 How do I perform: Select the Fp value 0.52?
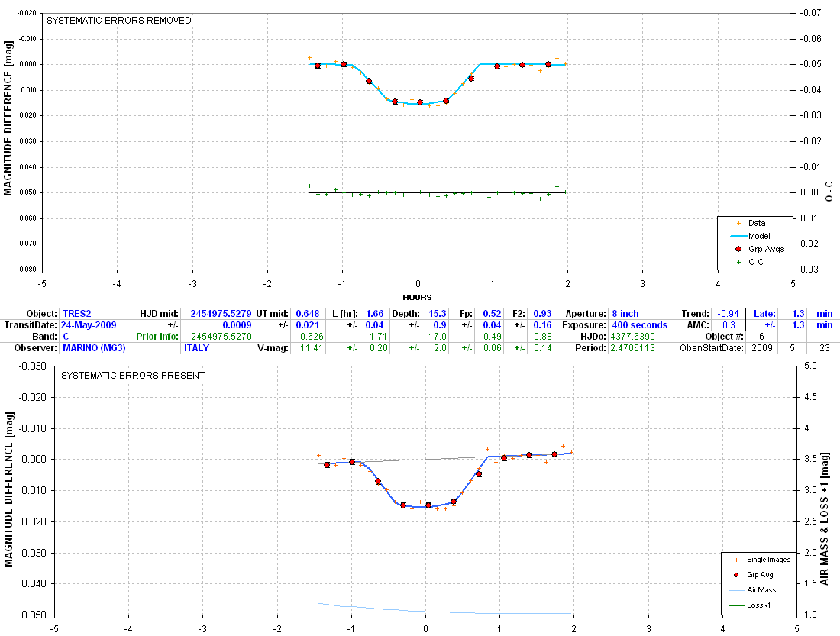click(x=492, y=314)
